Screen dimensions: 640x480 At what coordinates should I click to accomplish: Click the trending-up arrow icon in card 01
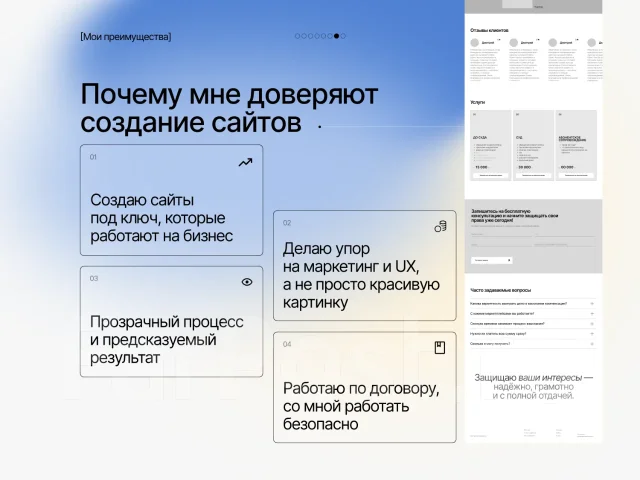point(245,162)
